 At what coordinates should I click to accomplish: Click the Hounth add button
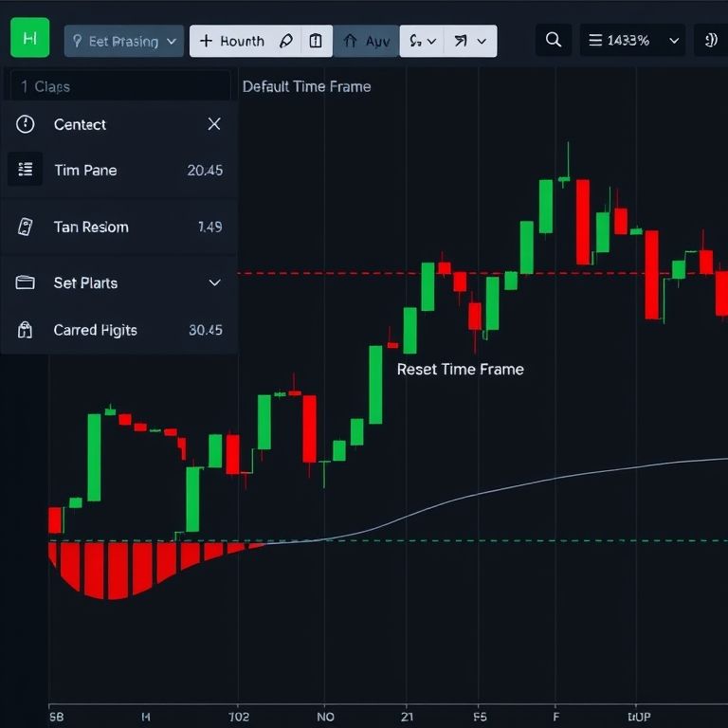[x=233, y=42]
